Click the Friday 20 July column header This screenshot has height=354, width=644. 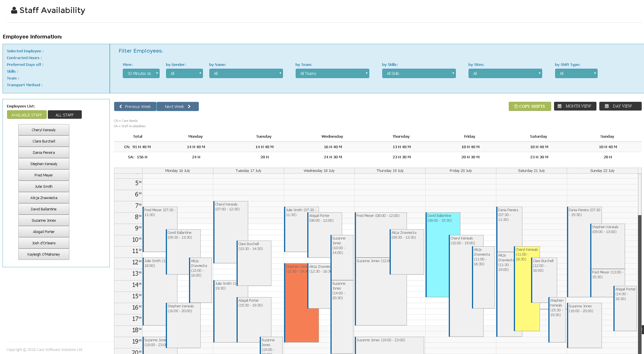(x=461, y=170)
